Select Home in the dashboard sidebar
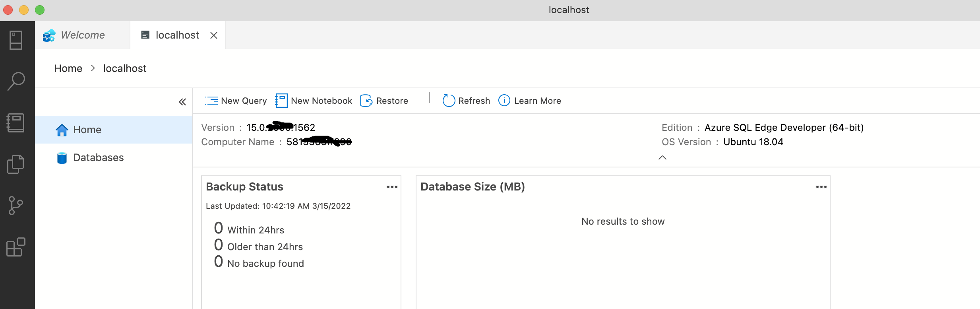The image size is (980, 309). tap(114, 130)
